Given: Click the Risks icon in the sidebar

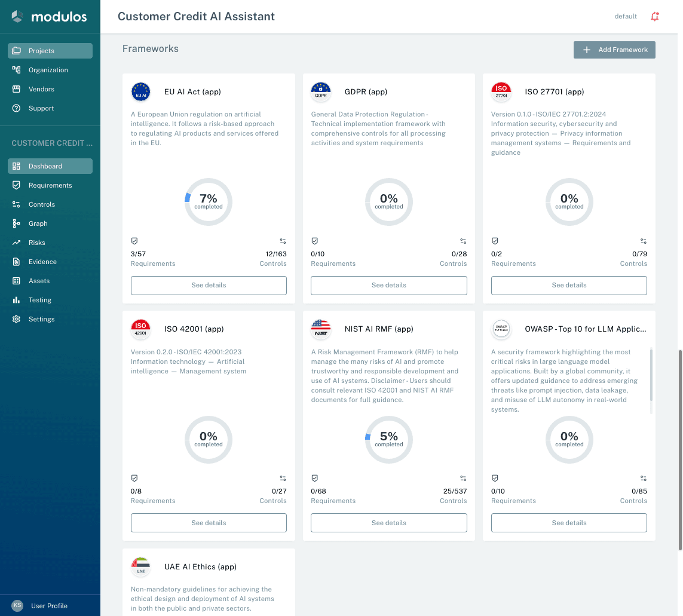Looking at the screenshot, I should pos(16,243).
